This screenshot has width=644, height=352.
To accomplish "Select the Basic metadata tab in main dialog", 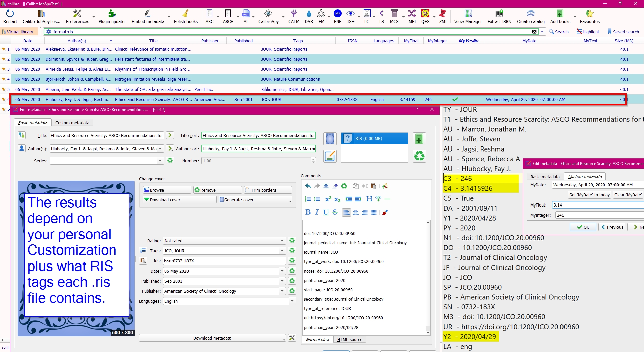I will (33, 122).
